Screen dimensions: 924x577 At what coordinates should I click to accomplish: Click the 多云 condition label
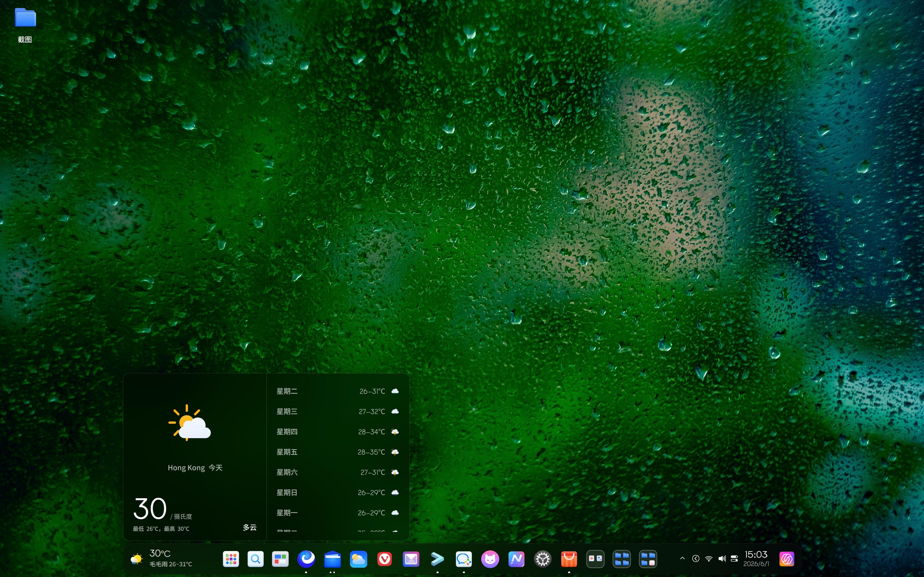click(250, 527)
